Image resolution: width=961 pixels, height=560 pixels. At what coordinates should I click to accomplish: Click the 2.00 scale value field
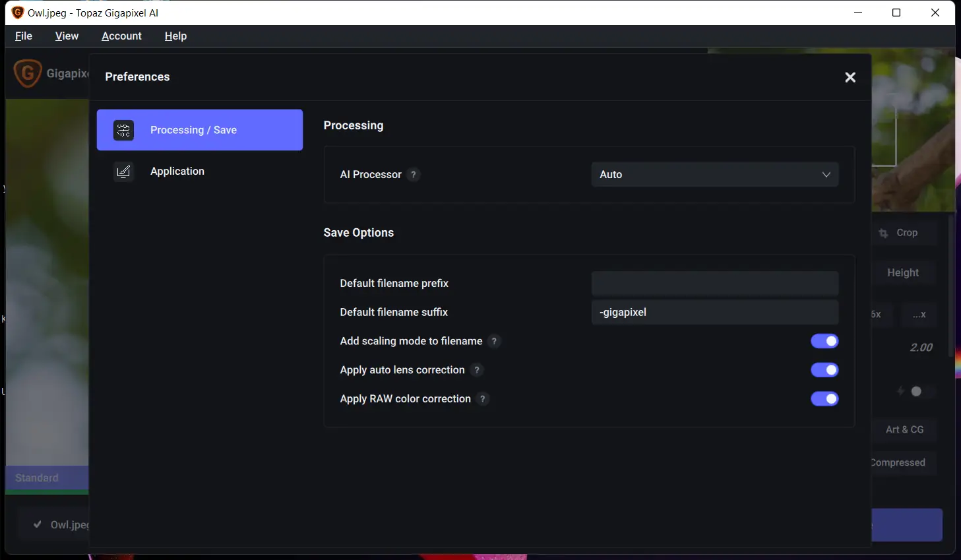921,348
